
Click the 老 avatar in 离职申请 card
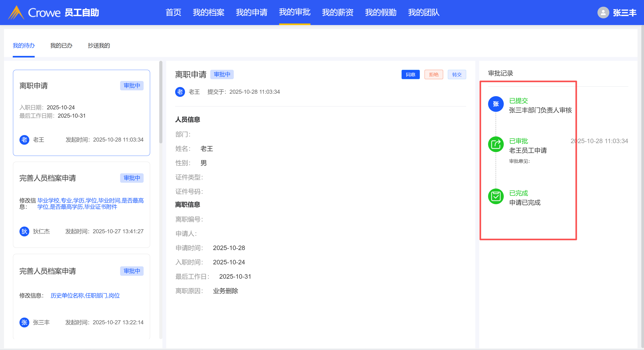[x=24, y=140]
